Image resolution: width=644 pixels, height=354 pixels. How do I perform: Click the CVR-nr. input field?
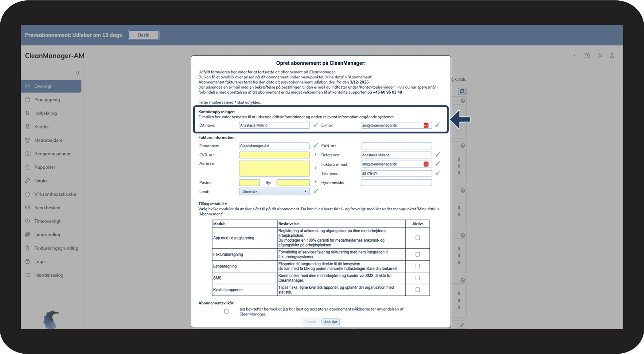pyautogui.click(x=274, y=155)
